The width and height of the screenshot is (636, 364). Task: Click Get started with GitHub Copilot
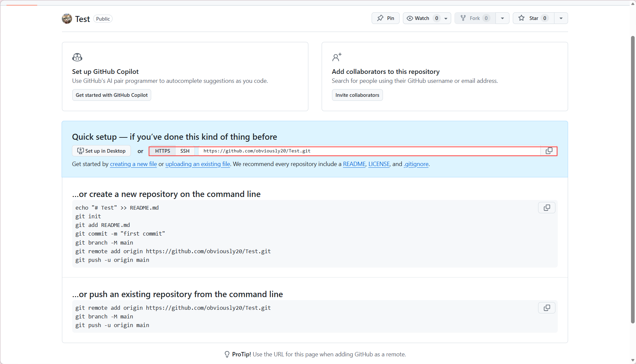point(112,95)
